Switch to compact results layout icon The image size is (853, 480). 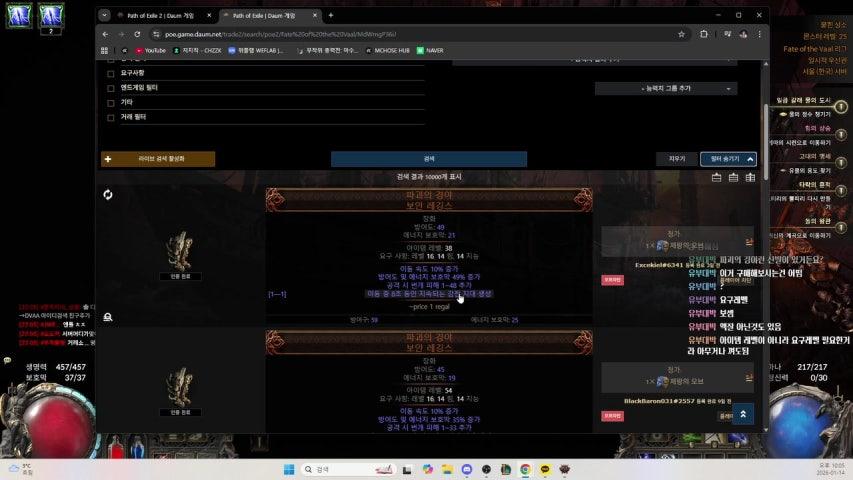click(716, 177)
